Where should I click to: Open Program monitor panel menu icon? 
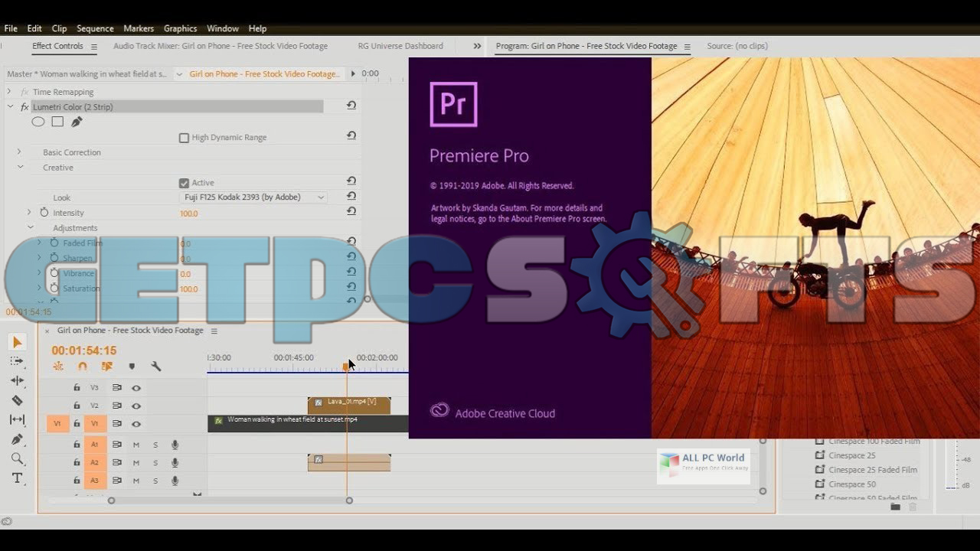[687, 47]
